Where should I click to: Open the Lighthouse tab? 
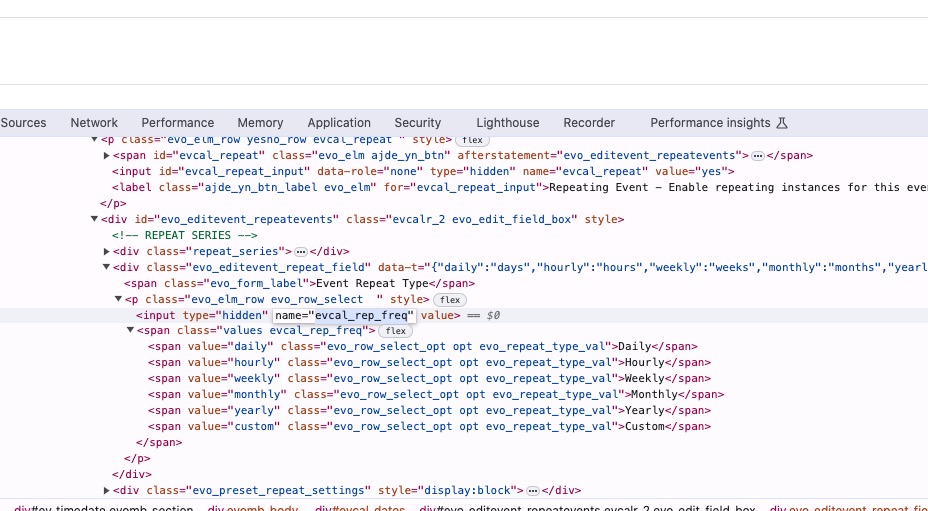pos(508,123)
